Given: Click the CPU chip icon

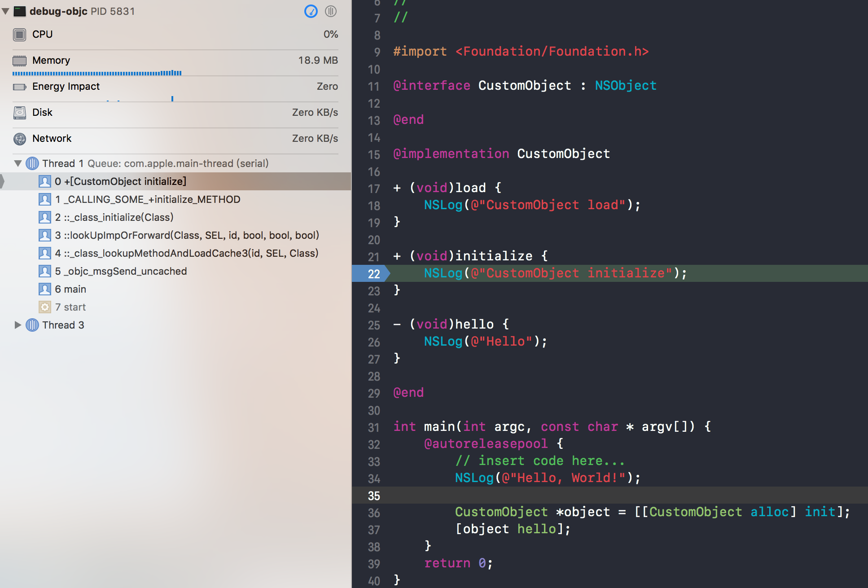Looking at the screenshot, I should tap(19, 35).
